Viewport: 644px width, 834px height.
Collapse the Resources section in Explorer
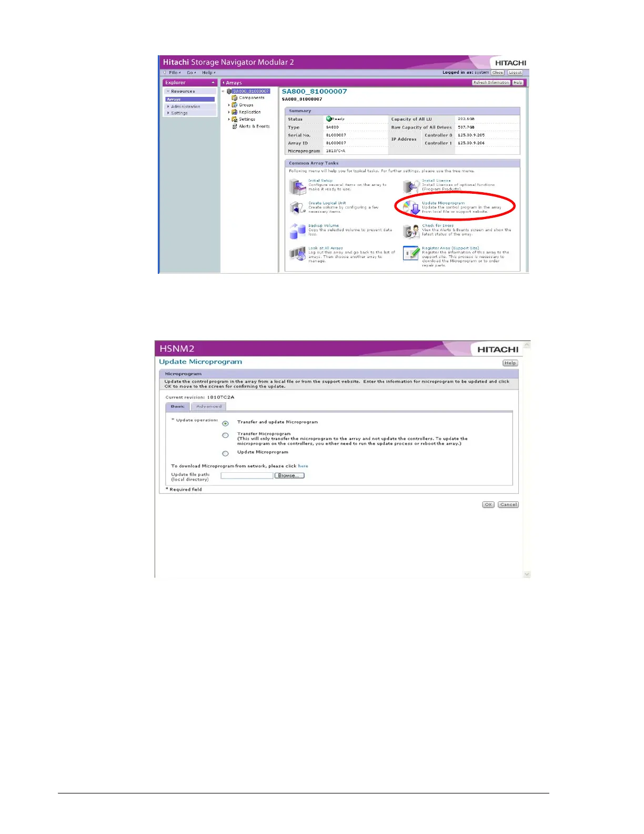(x=168, y=92)
